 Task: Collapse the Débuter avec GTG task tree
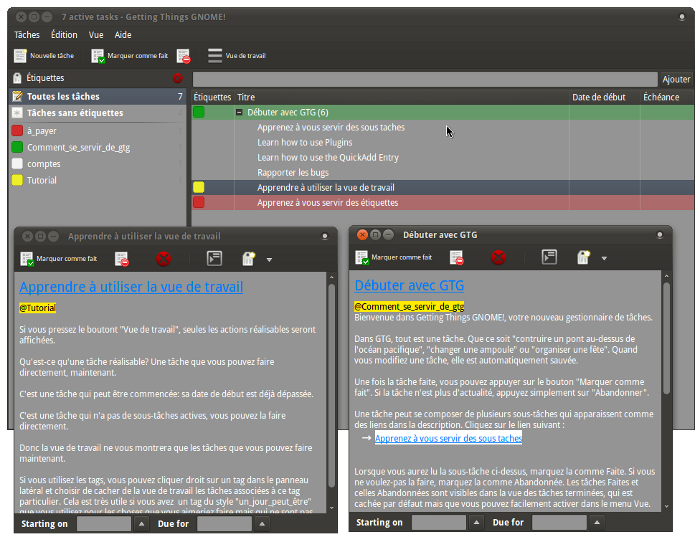click(239, 113)
